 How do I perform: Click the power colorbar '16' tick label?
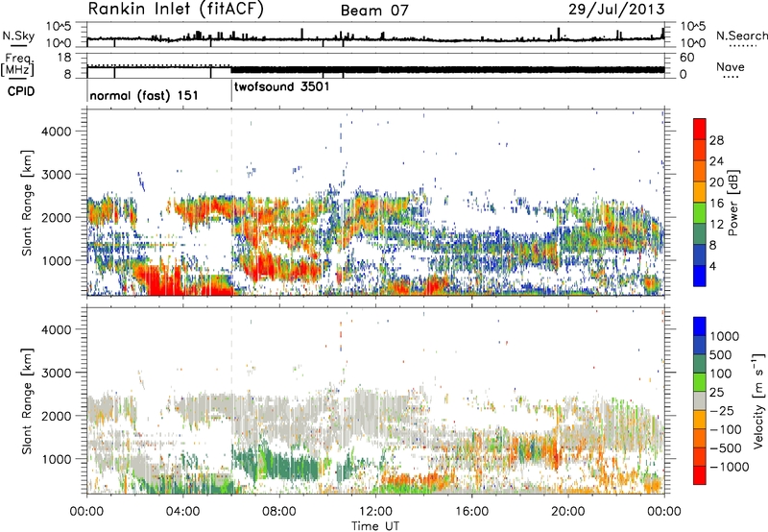coord(716,204)
